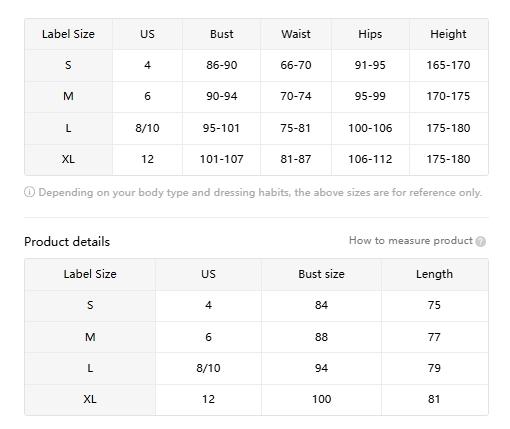Click the 81-87 waist cell
Viewport: 510px width, 429px height.
(296, 159)
